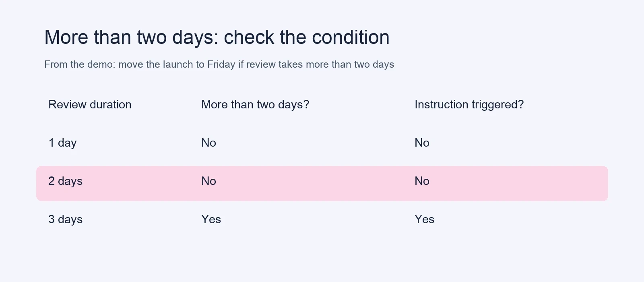The image size is (644, 282).
Task: Click 'Yes' under More than two days for 3 days
Action: tap(211, 219)
